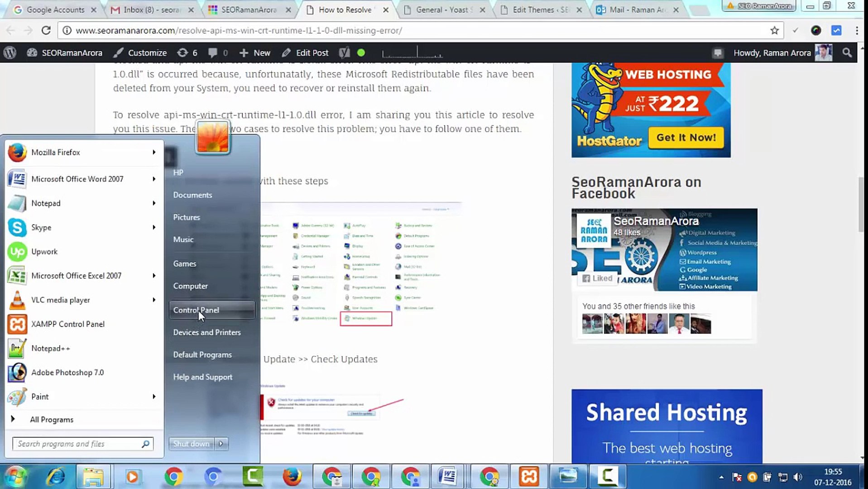This screenshot has width=868, height=489.
Task: Switch to the Gmail Inbox tab
Action: [152, 10]
